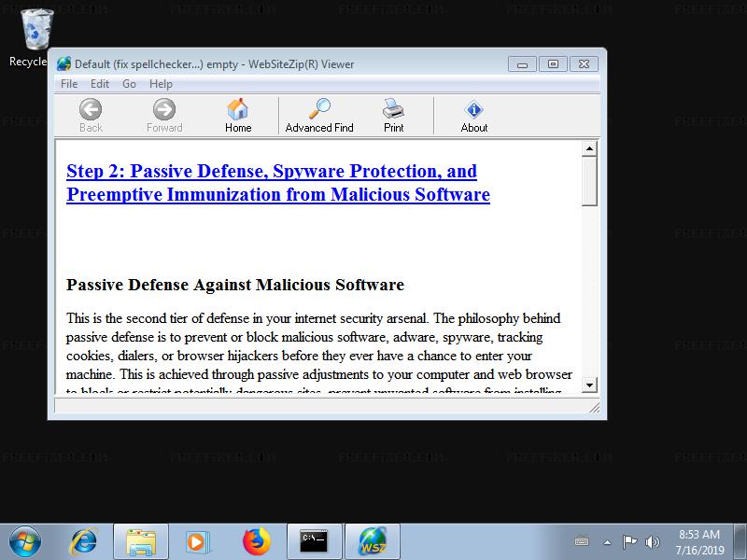747x560 pixels.
Task: Open the Go menu
Action: [x=129, y=84]
